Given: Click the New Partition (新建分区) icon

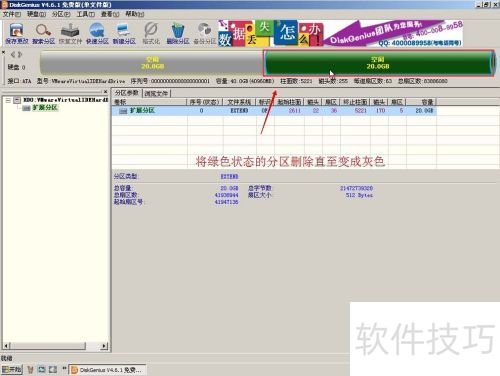Looking at the screenshot, I should [x=124, y=34].
